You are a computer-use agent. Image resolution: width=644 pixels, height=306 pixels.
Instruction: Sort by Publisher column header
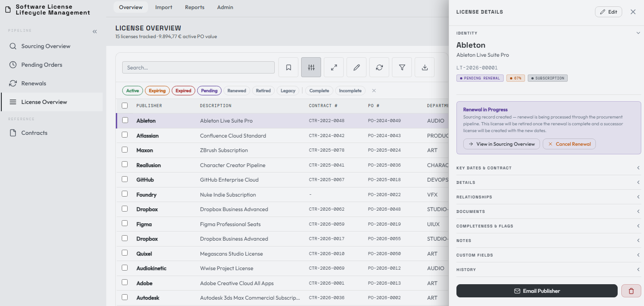[149, 106]
